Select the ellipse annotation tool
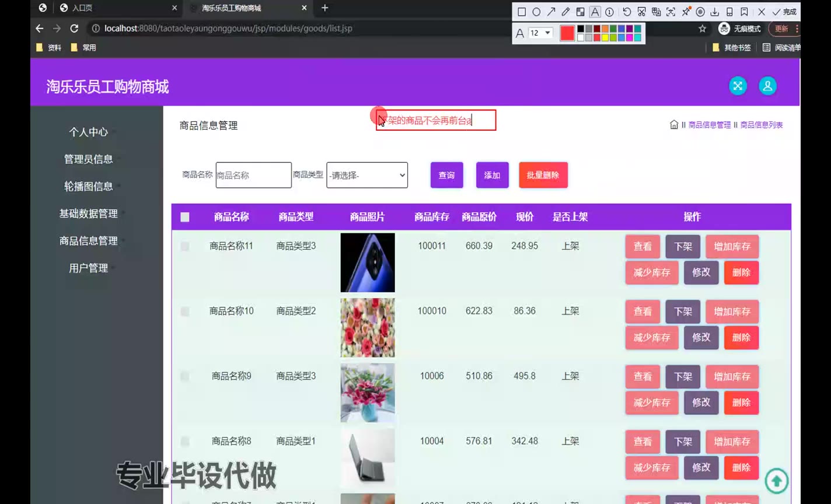831x504 pixels. [536, 12]
